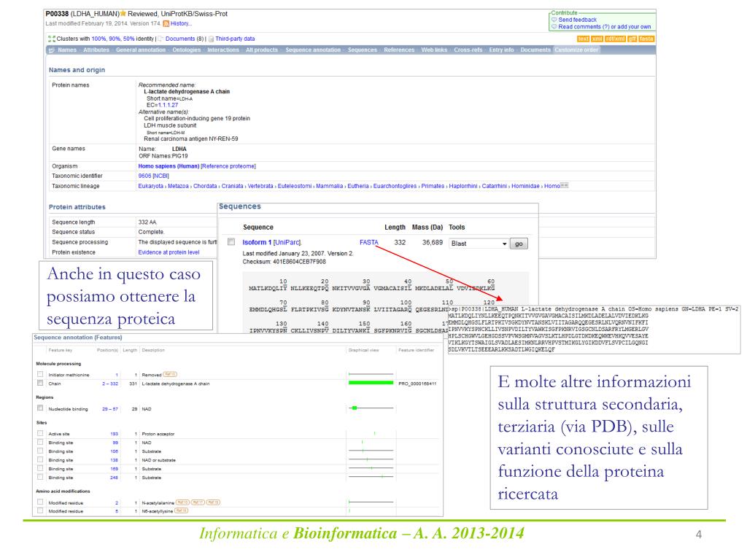The height and width of the screenshot is (560, 747).
Task: Click the green clusters icon
Action: (x=52, y=39)
